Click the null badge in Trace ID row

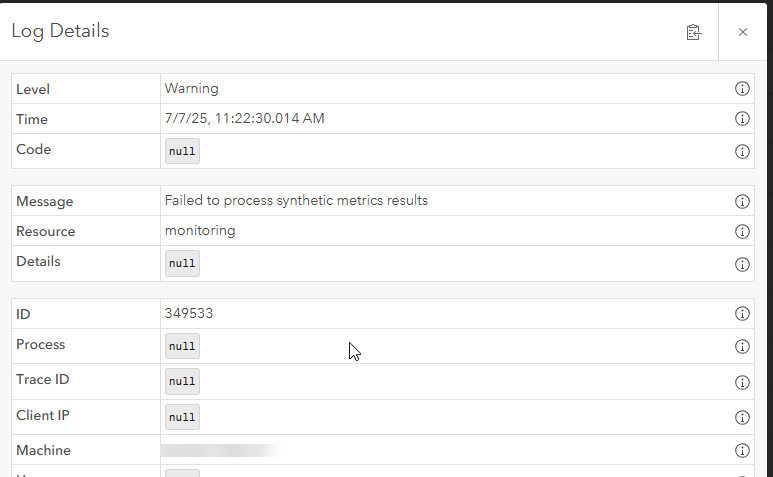pyautogui.click(x=182, y=381)
